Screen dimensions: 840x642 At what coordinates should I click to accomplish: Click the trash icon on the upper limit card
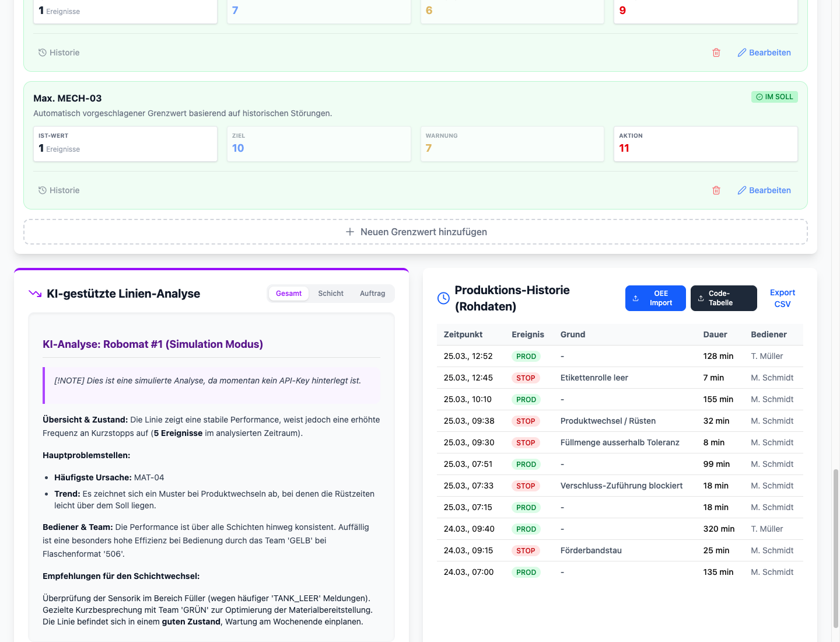(x=716, y=53)
